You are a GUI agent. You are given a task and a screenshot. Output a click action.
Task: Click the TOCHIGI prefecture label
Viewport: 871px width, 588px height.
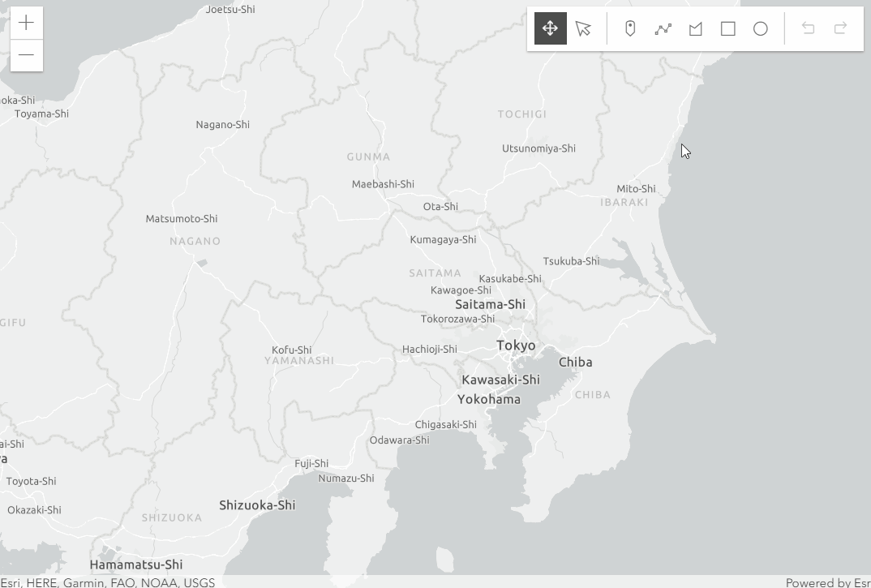(x=522, y=114)
